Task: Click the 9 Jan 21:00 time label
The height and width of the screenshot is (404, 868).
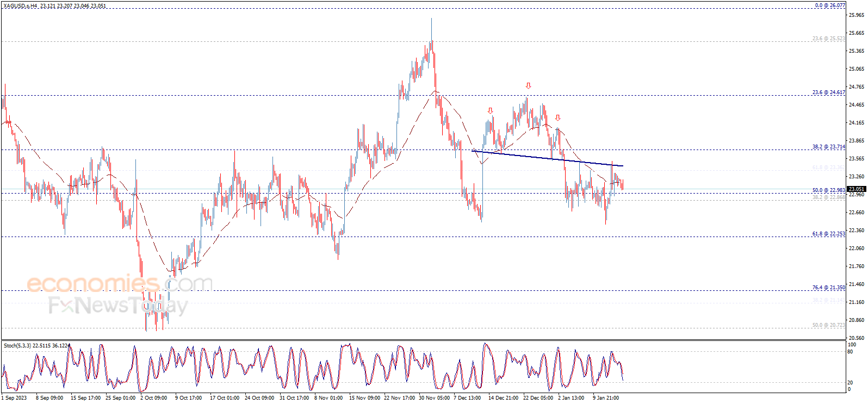Action: pyautogui.click(x=605, y=398)
